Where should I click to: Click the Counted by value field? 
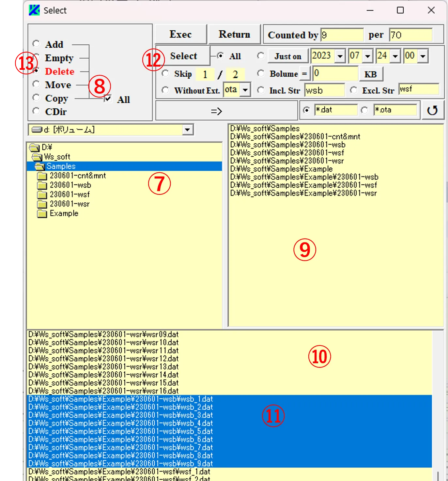tap(342, 35)
